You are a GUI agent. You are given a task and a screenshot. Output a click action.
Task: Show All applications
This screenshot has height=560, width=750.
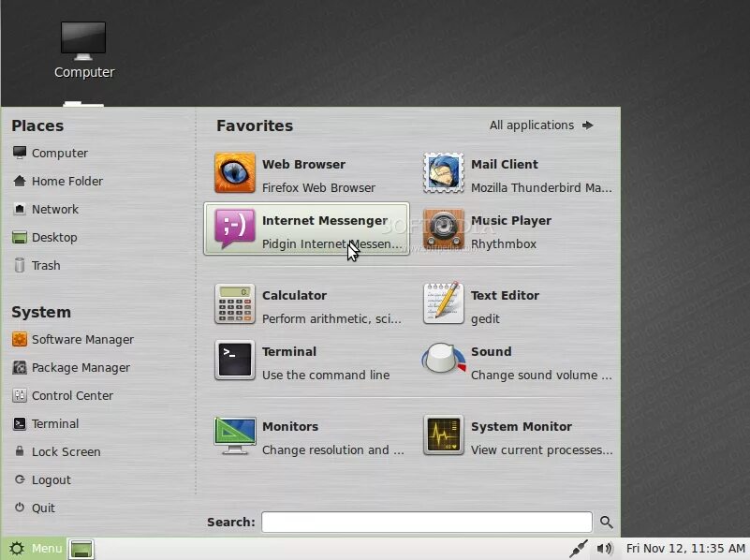531,125
